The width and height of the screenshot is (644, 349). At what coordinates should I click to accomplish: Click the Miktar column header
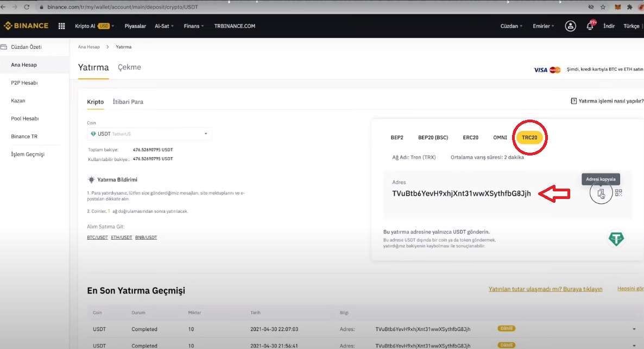coord(195,313)
